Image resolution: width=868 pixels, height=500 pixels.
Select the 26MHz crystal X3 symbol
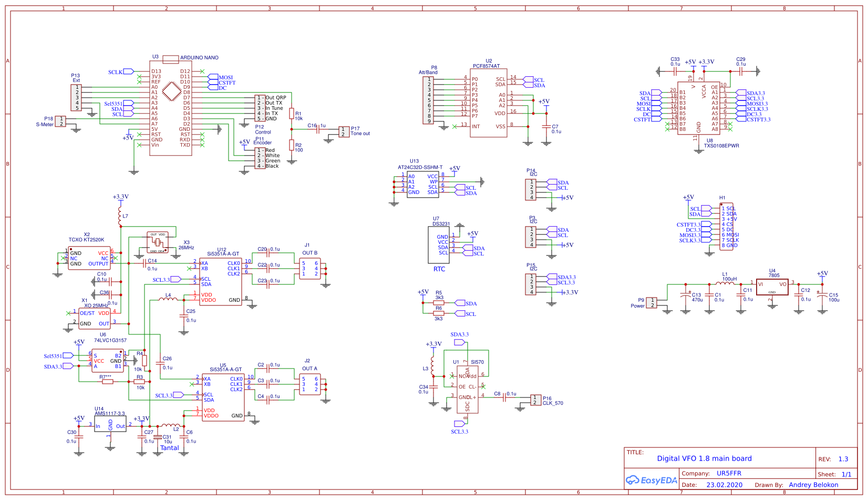point(158,242)
